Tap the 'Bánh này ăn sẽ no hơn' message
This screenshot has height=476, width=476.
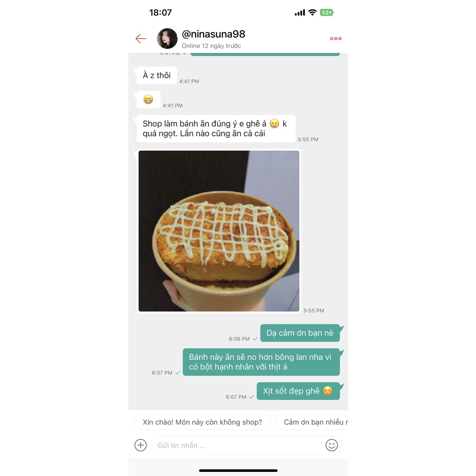(261, 362)
